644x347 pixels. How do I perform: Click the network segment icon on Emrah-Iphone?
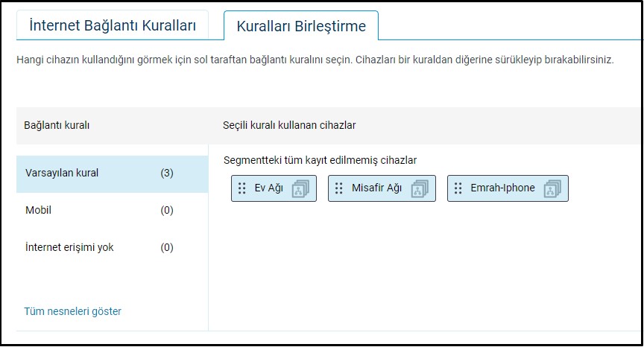pos(552,188)
